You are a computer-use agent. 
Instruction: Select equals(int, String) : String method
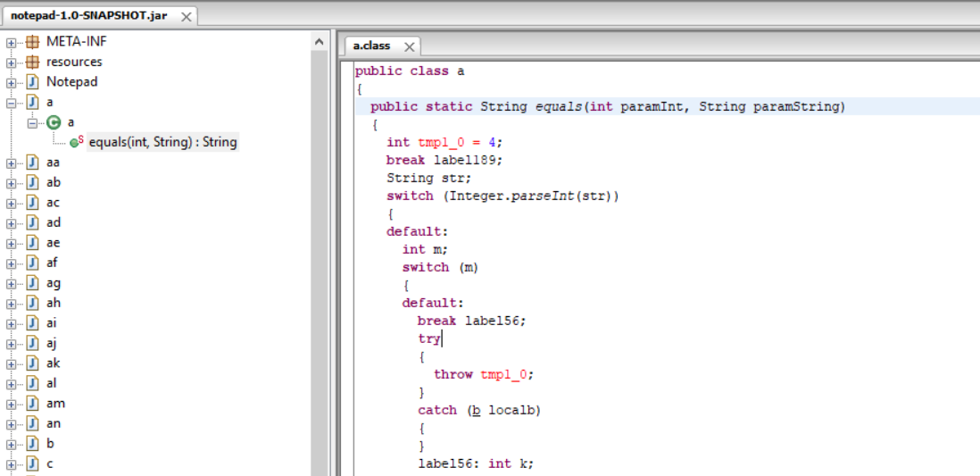162,142
